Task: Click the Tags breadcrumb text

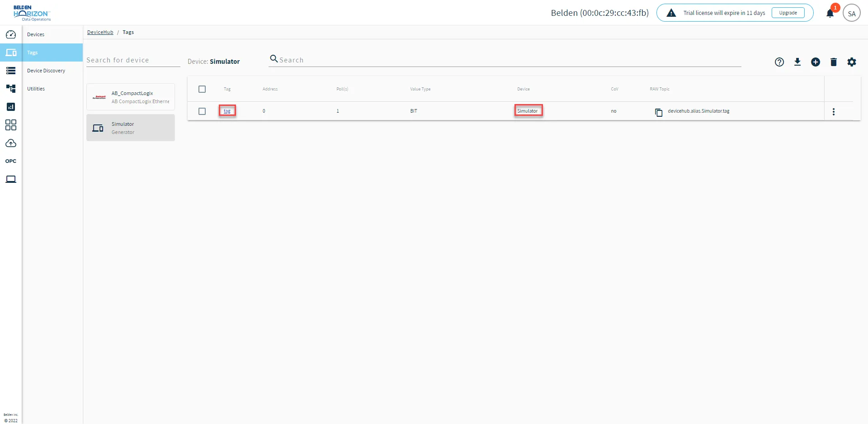Action: [x=128, y=32]
